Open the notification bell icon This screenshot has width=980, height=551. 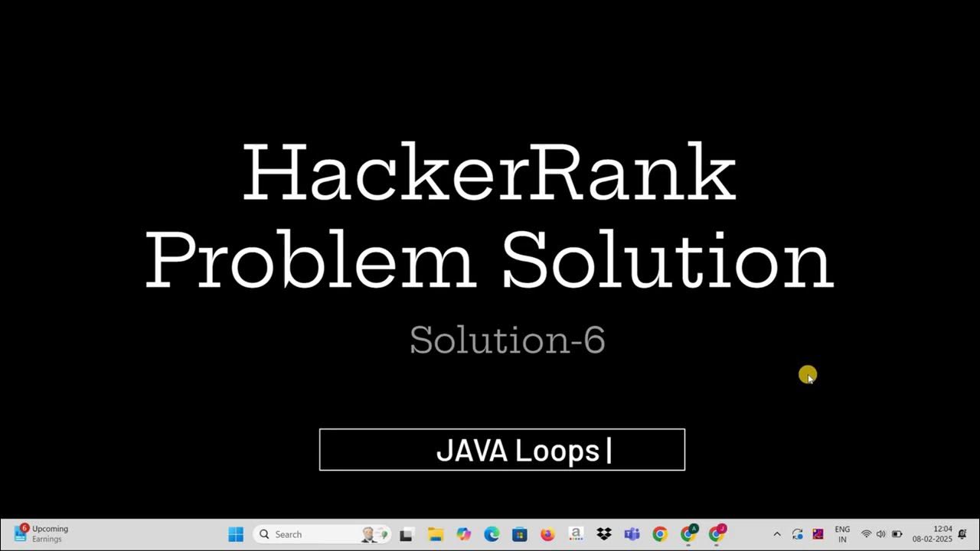pyautogui.click(x=962, y=534)
